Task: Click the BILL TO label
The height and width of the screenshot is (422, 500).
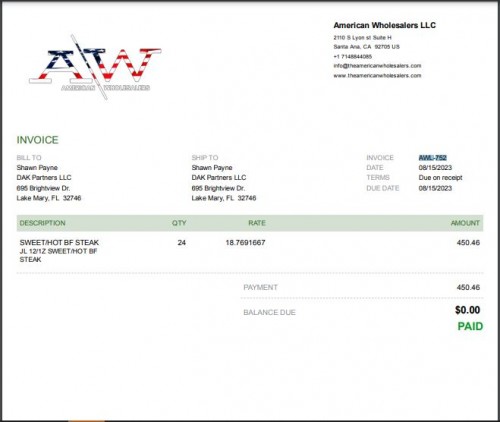Action: [x=29, y=158]
